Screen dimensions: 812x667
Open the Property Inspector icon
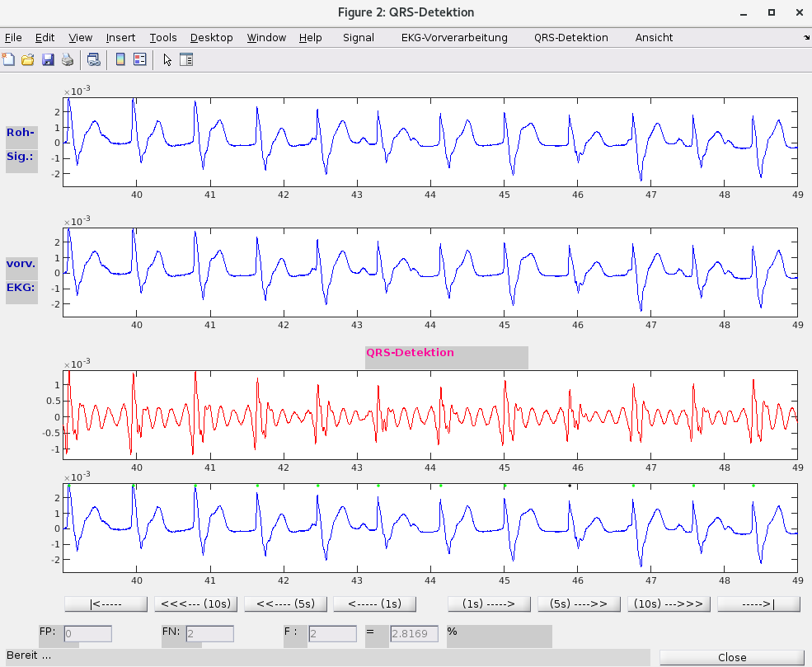(x=185, y=59)
